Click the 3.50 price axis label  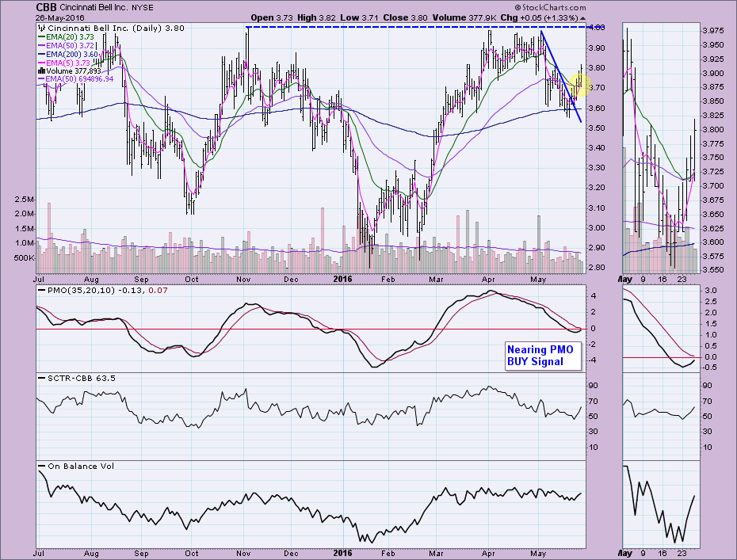[x=597, y=128]
